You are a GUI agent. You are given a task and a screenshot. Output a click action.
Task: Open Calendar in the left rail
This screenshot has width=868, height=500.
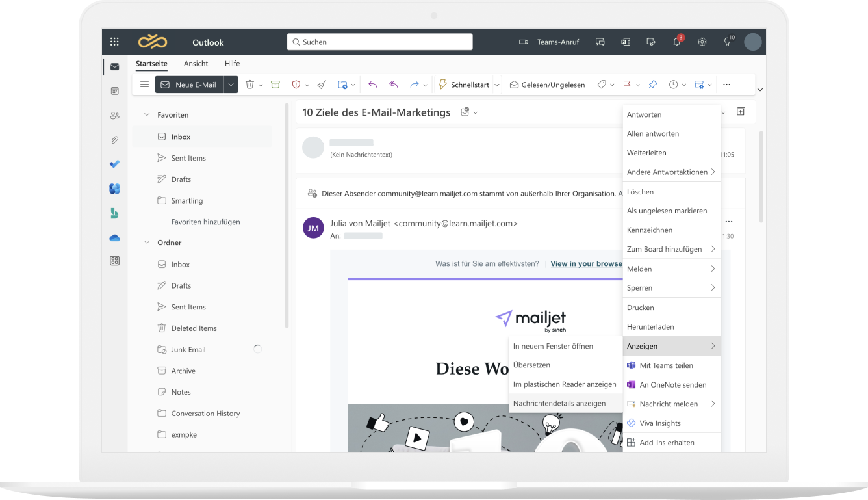(x=114, y=91)
